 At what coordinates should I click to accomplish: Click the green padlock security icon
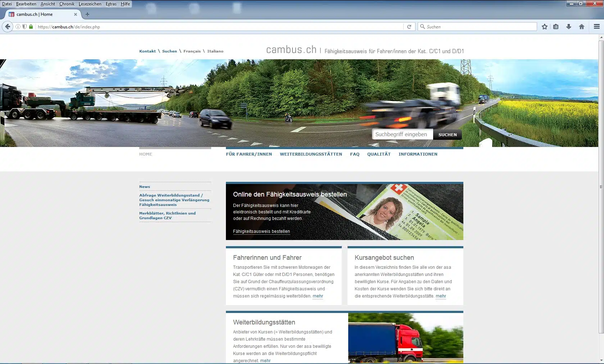31,27
